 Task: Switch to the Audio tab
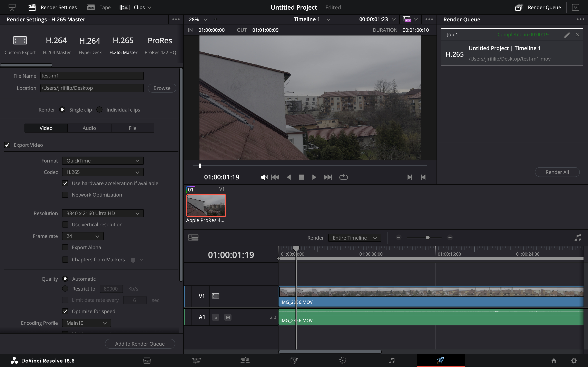[89, 128]
